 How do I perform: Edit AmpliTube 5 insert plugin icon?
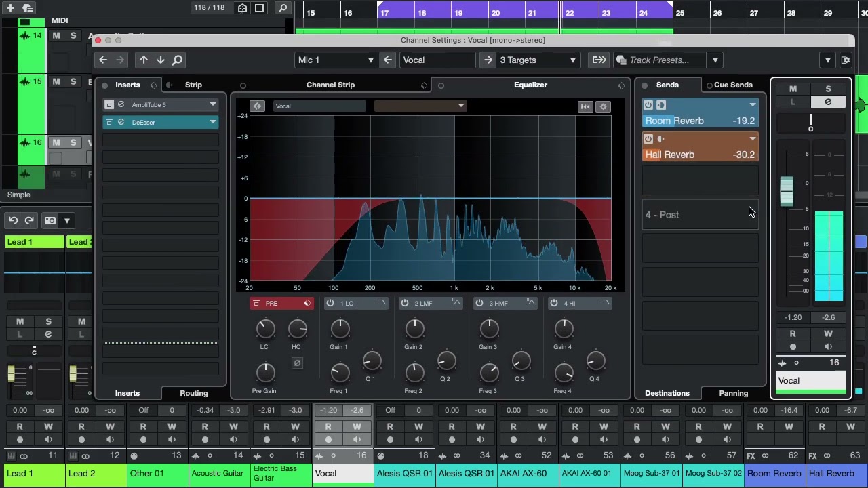[x=121, y=104]
